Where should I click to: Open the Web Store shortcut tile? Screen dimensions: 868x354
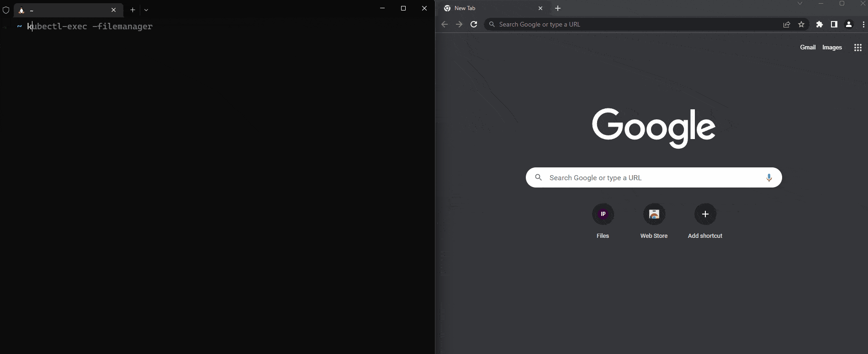[x=654, y=221]
